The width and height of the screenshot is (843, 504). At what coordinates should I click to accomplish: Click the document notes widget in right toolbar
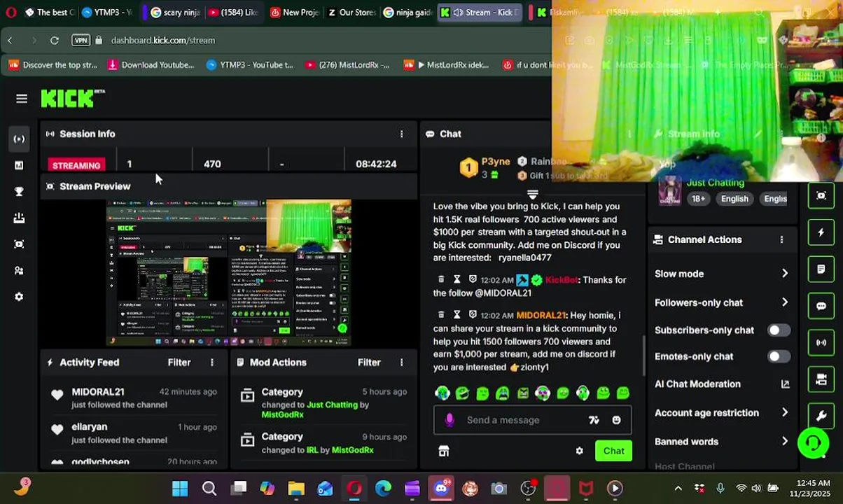[x=821, y=269]
